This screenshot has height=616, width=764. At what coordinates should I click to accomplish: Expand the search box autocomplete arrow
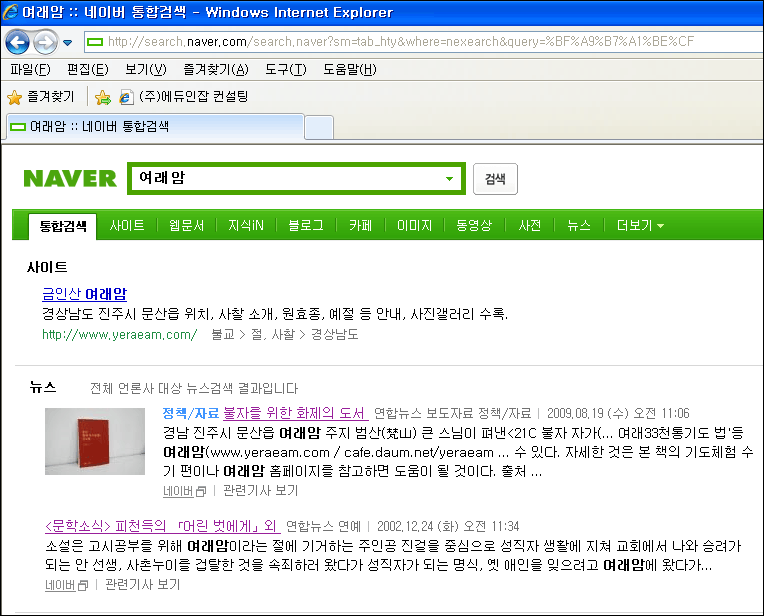point(449,178)
